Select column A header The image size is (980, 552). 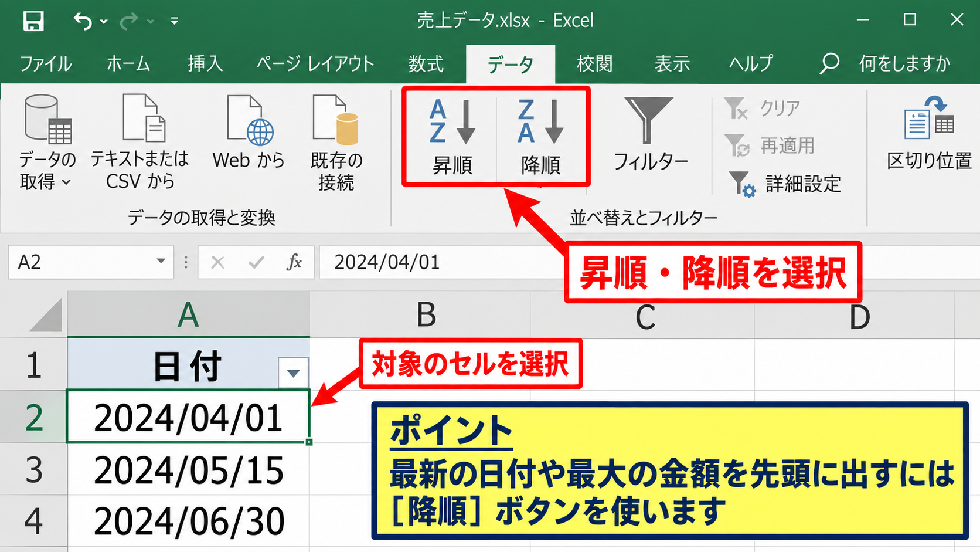[188, 315]
